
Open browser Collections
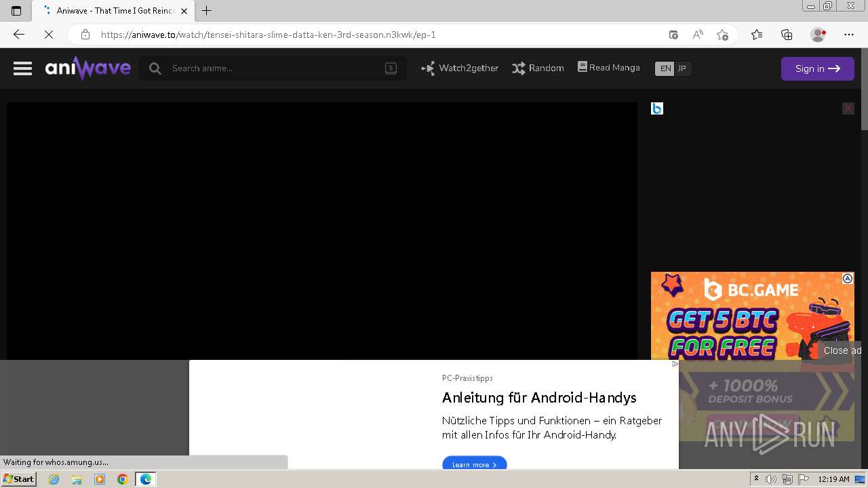click(787, 35)
